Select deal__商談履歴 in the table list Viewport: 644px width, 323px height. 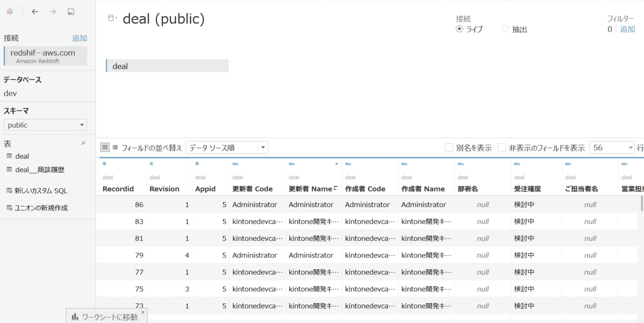coord(40,170)
